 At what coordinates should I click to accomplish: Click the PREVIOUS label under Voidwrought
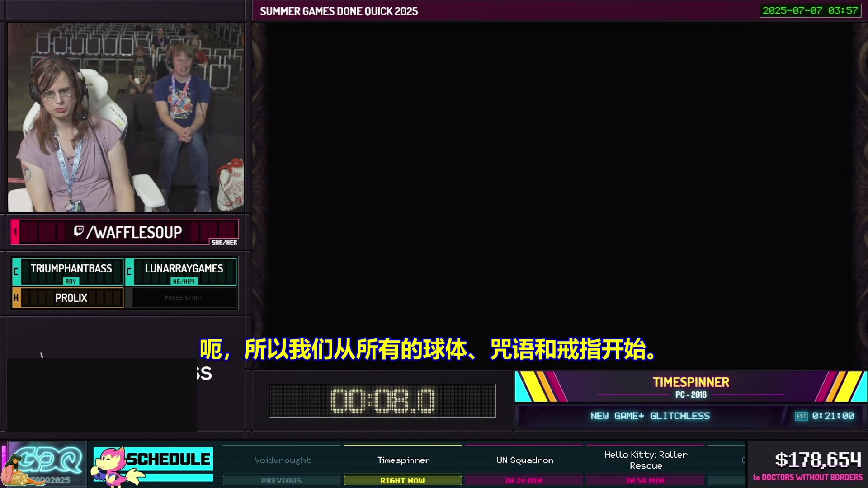[x=281, y=480]
